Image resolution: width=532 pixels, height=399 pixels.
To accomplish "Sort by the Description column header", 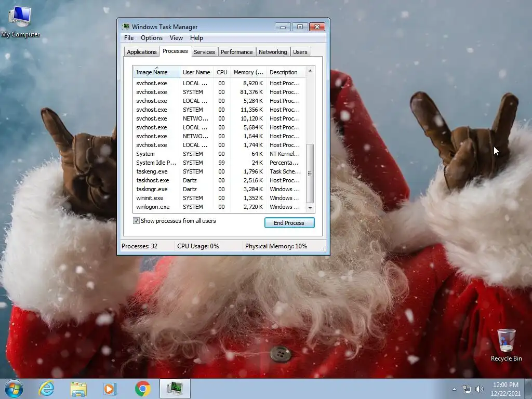I will [x=286, y=72].
